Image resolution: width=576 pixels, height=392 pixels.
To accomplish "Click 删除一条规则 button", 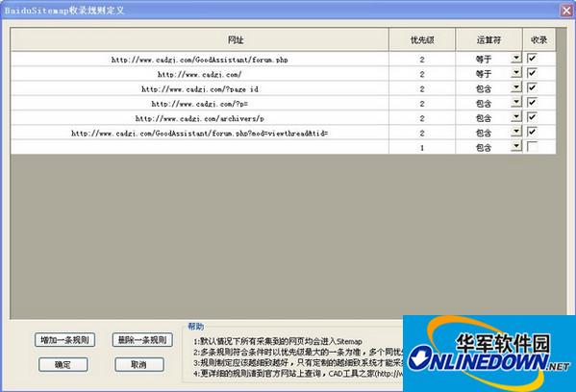I will pyautogui.click(x=142, y=340).
